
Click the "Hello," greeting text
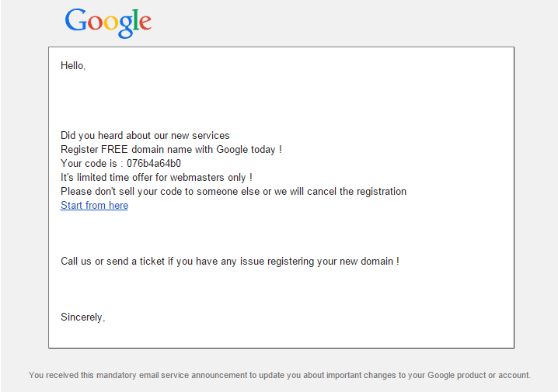coord(73,66)
